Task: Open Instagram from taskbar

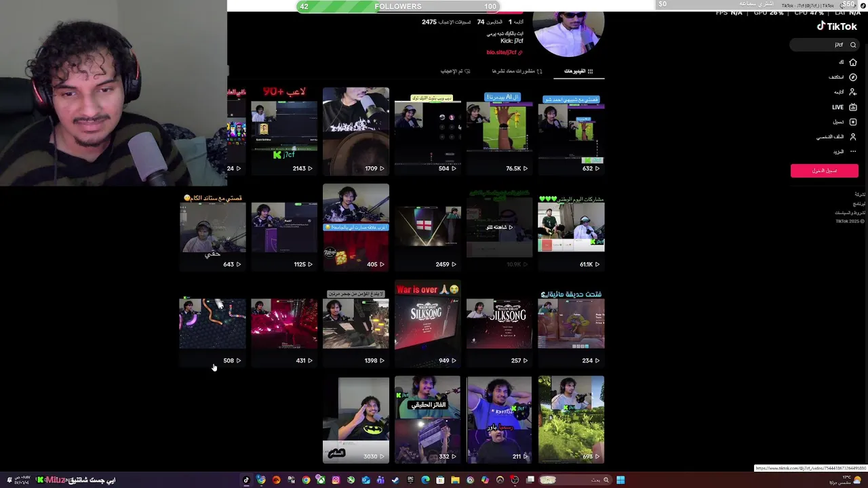Action: 336,480
